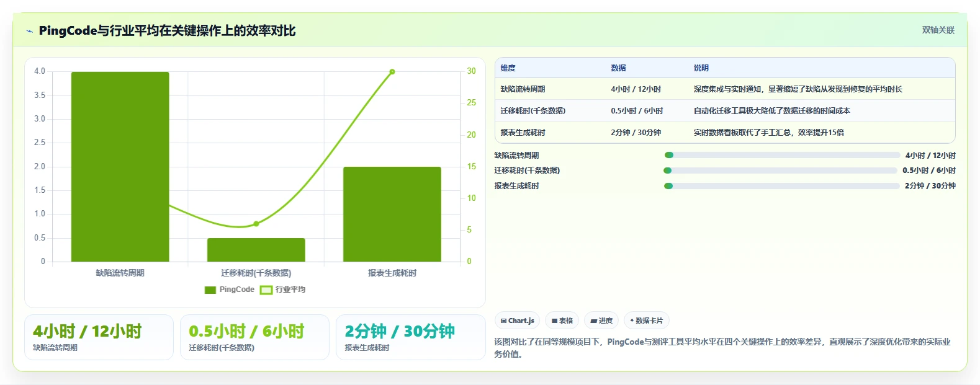
Task: Click the 0.5小时 / 6小时 data card
Action: click(254, 337)
